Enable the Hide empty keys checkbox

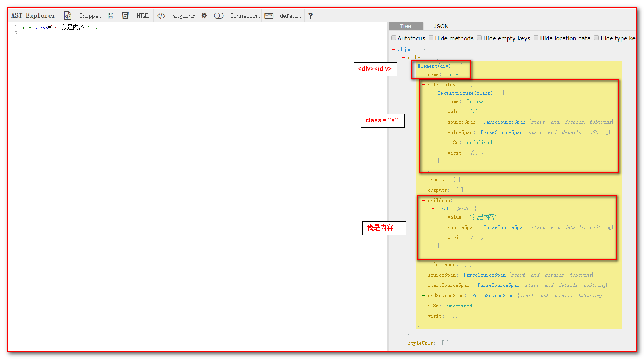(x=479, y=38)
